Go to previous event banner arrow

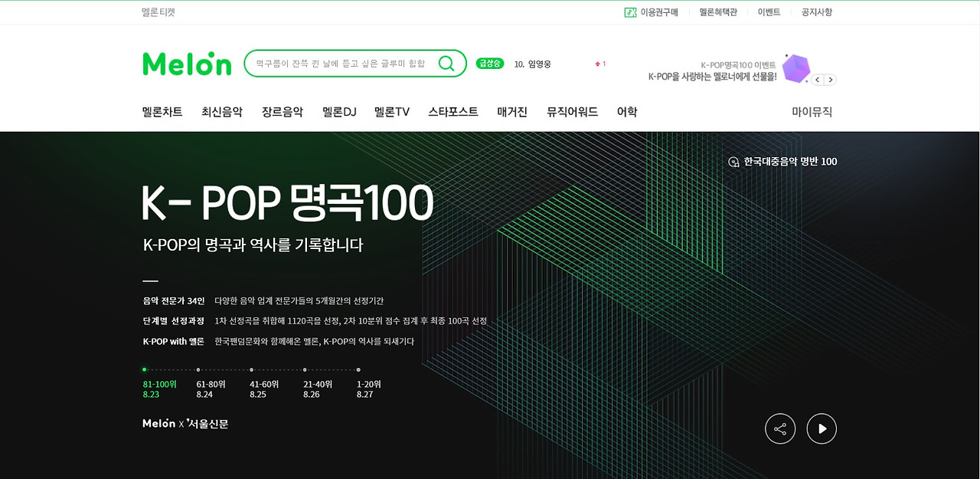818,80
